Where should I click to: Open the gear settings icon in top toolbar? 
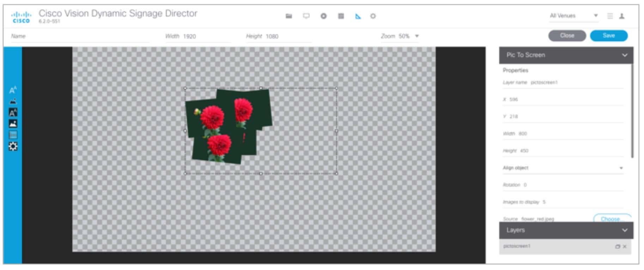(373, 16)
